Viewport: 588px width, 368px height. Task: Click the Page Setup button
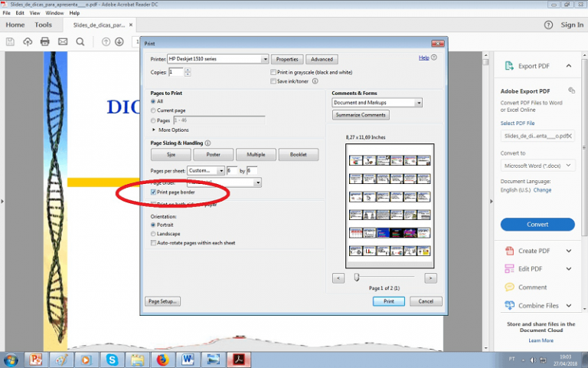coord(164,301)
